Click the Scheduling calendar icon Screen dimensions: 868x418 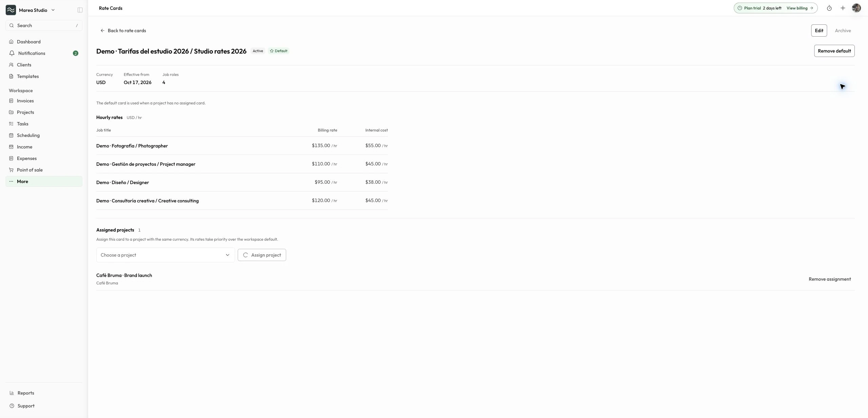(x=11, y=135)
